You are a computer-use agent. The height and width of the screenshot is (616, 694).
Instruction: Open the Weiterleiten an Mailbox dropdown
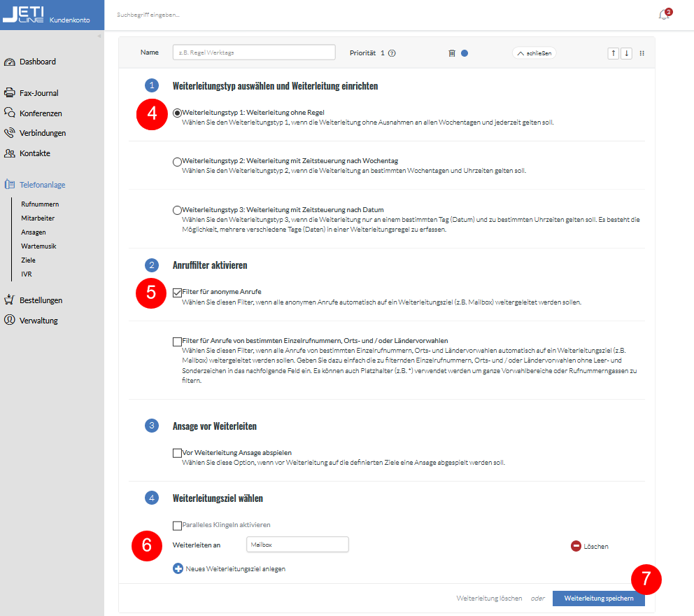point(297,545)
